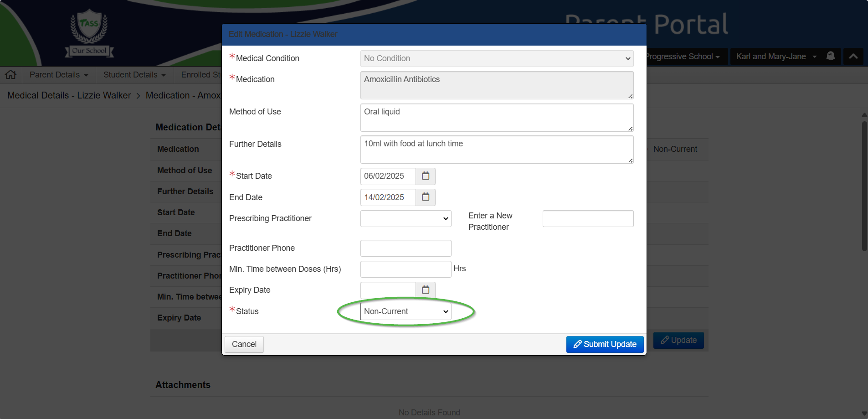The height and width of the screenshot is (419, 868).
Task: Click the TASS Our School logo
Action: (x=89, y=33)
